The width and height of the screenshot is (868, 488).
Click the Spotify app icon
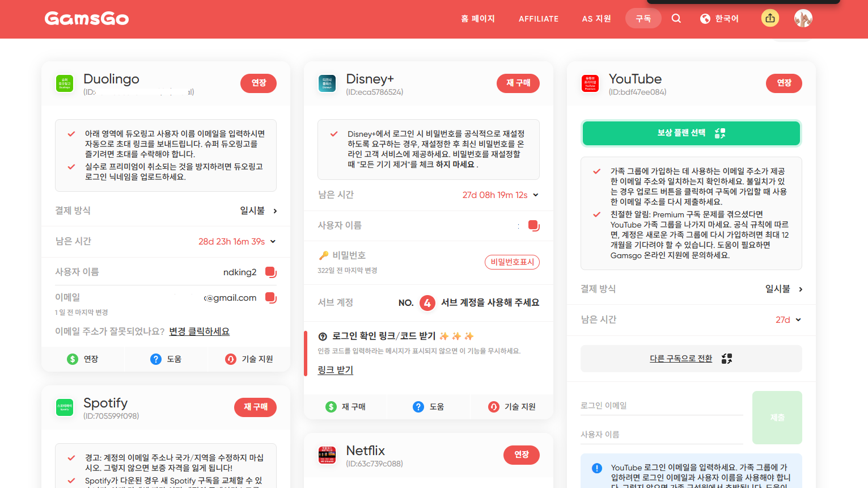(x=65, y=407)
